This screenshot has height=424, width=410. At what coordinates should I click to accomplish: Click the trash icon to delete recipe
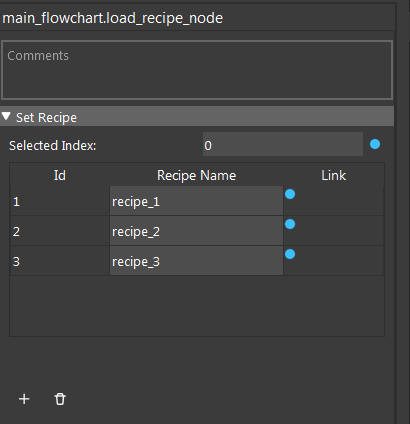point(60,399)
